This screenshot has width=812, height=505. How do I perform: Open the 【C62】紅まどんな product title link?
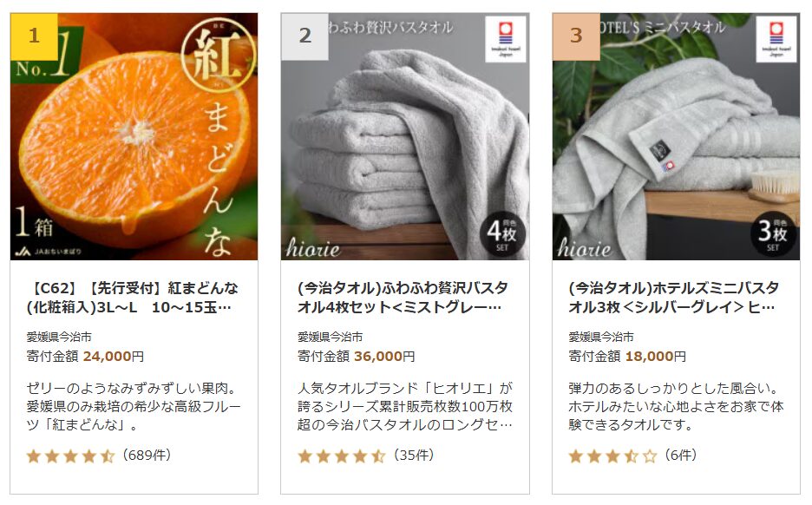132,298
